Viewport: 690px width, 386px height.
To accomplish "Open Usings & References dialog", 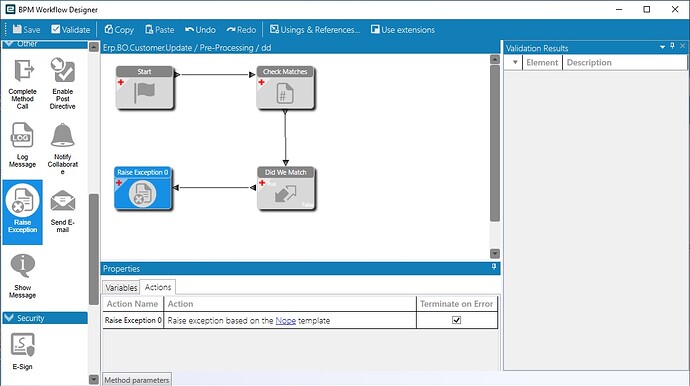I will click(315, 29).
